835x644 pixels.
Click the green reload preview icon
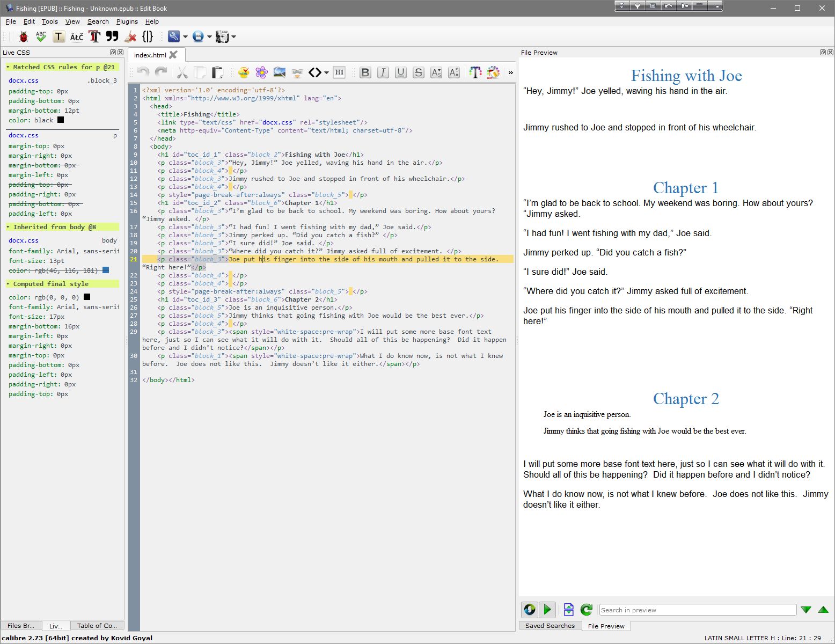tap(586, 610)
